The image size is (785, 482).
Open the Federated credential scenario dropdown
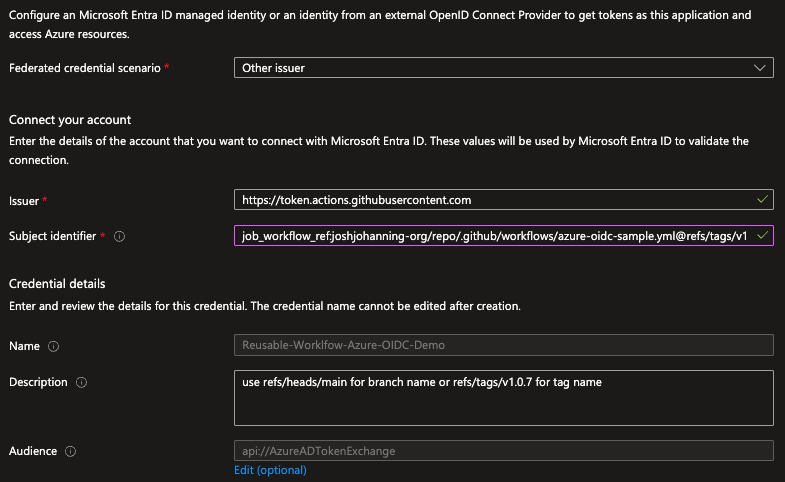click(502, 68)
